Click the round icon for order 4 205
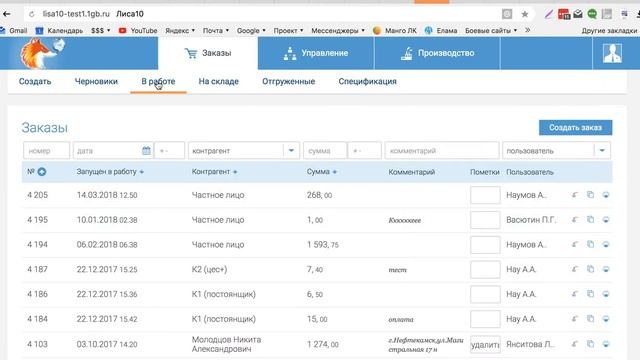The width and height of the screenshot is (640, 360). coord(606,195)
